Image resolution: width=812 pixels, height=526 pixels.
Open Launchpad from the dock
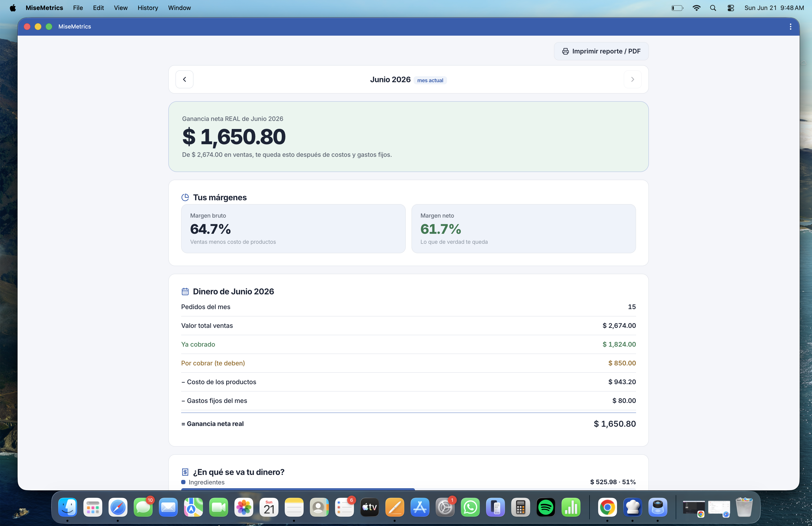point(93,507)
